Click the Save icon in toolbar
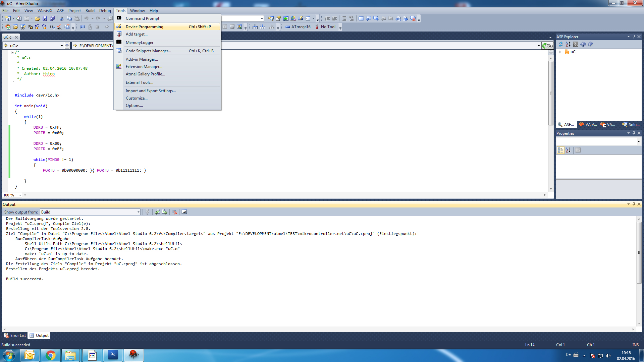 coord(45,18)
